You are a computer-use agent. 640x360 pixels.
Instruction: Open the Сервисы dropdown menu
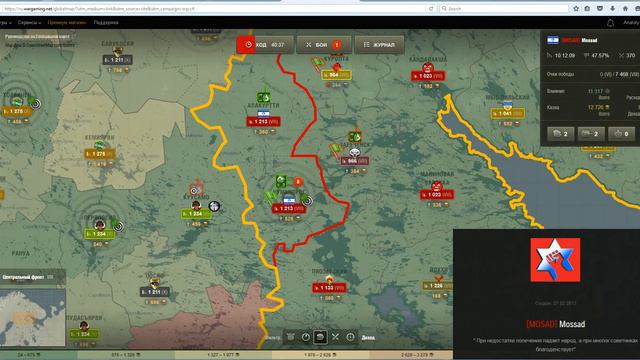pyautogui.click(x=29, y=23)
